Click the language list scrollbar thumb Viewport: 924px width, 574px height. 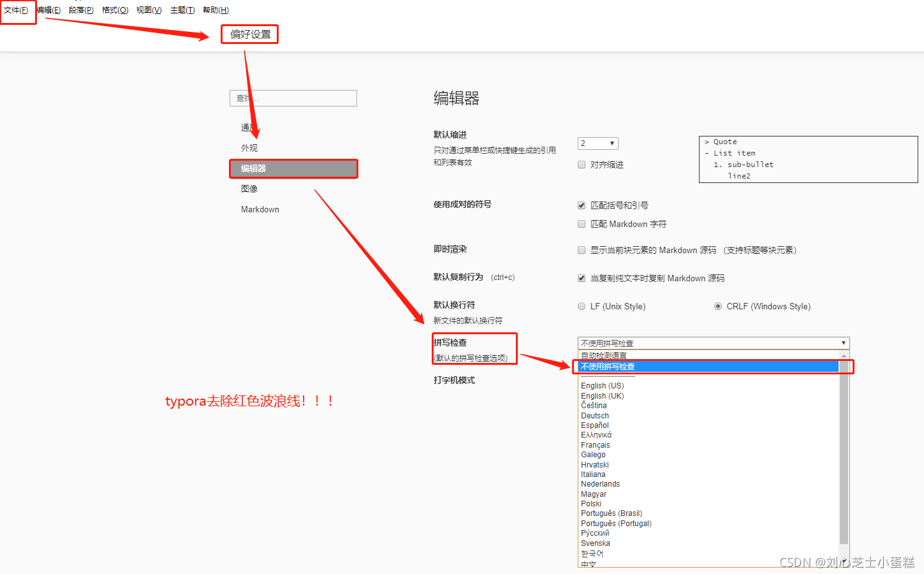coord(844,453)
